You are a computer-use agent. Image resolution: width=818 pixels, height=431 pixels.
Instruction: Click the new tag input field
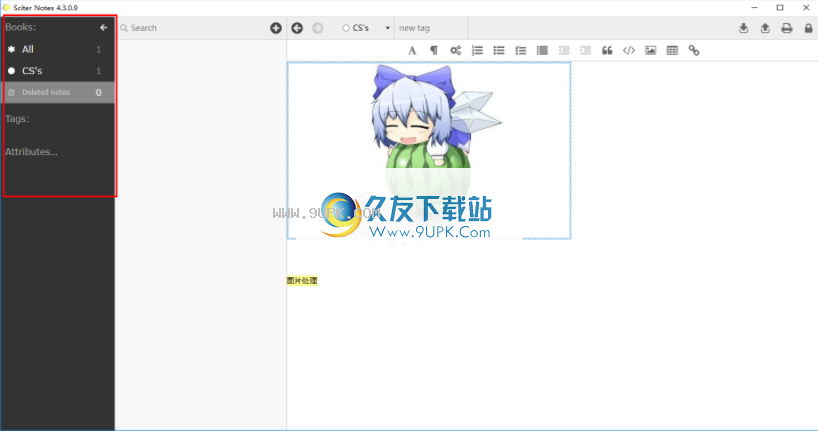[x=432, y=28]
